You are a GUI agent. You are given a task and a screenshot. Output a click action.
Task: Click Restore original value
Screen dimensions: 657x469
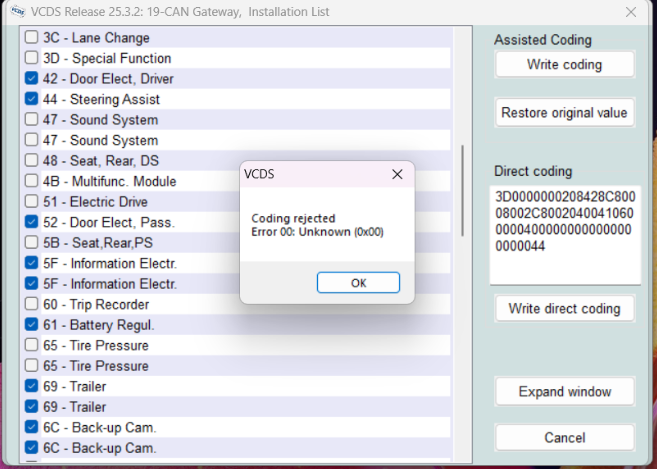point(564,113)
